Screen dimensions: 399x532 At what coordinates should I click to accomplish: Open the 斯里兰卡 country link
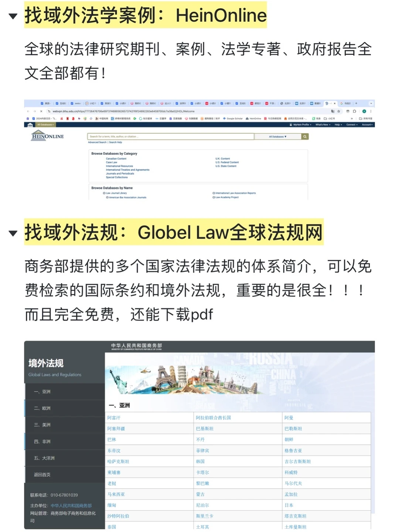pyautogui.click(x=205, y=516)
